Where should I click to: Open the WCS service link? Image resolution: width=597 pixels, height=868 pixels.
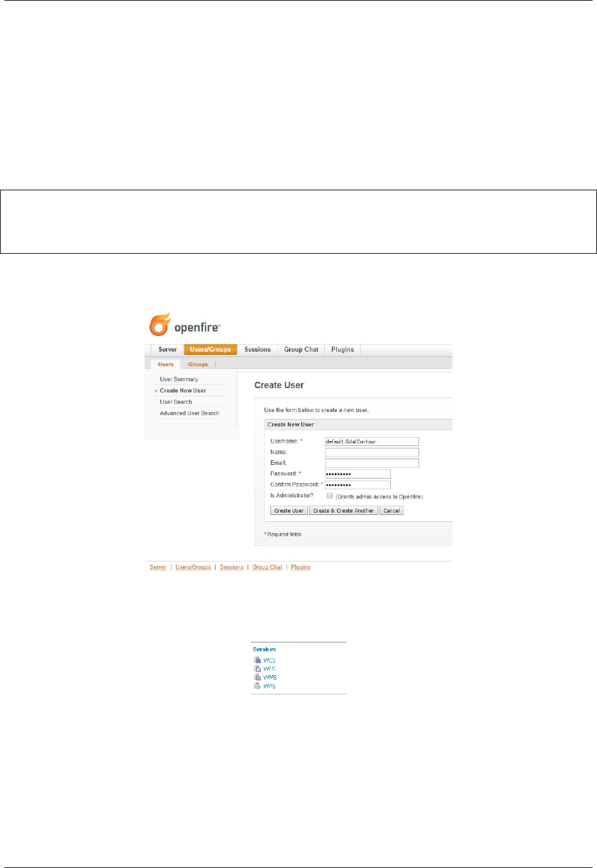[x=269, y=661]
